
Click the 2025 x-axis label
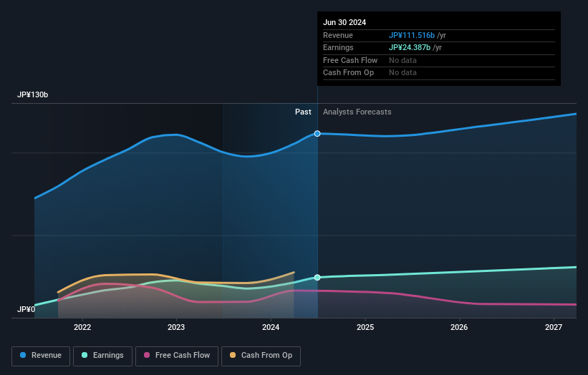coord(365,328)
